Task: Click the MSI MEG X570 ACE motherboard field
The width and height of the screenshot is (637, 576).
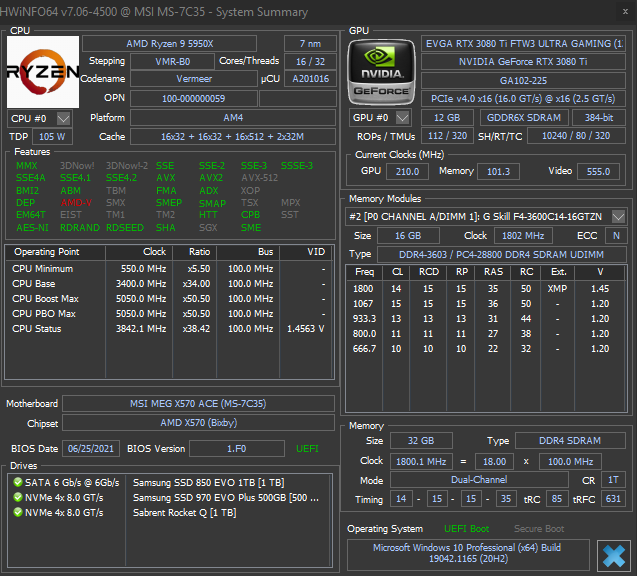Action: 198,404
